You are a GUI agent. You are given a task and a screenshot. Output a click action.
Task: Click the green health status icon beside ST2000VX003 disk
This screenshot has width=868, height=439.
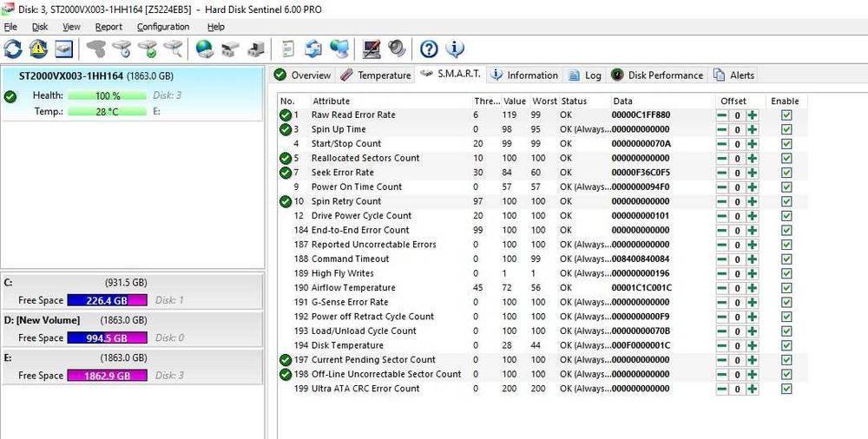(10, 97)
